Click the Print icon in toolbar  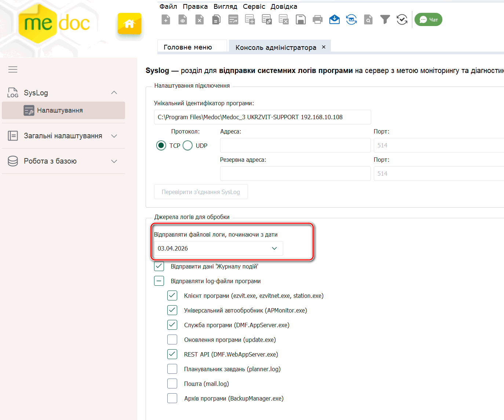point(318,19)
